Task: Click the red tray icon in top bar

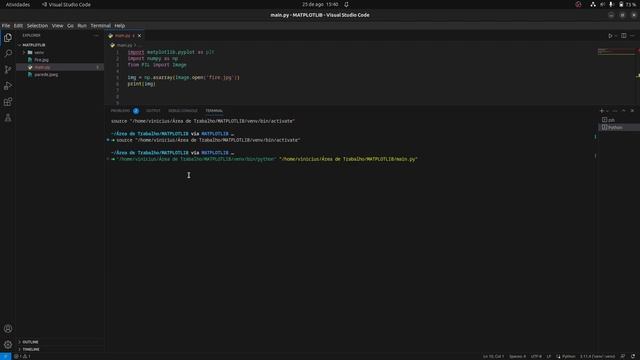Action: pos(578,4)
